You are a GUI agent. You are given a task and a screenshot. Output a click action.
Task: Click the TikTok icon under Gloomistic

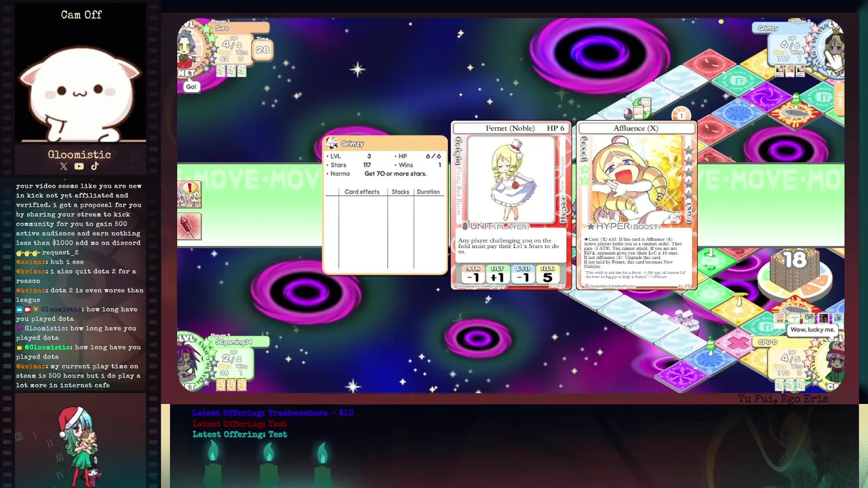(x=95, y=167)
